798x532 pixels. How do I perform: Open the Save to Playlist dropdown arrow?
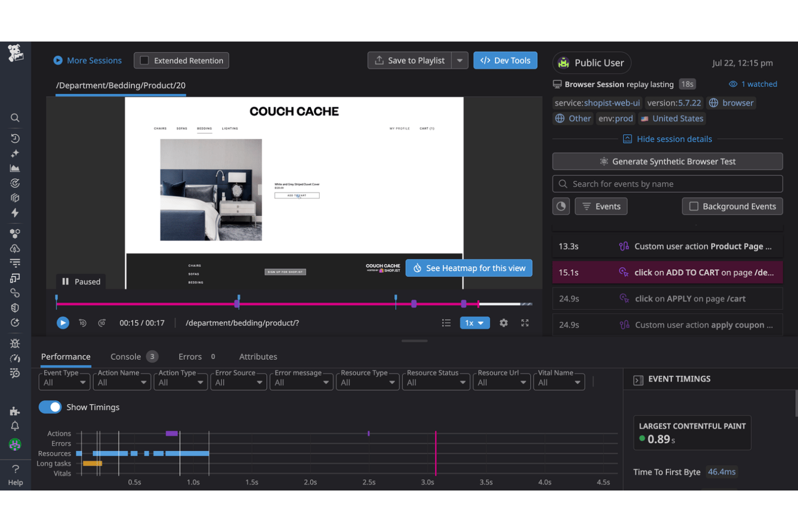coord(460,60)
